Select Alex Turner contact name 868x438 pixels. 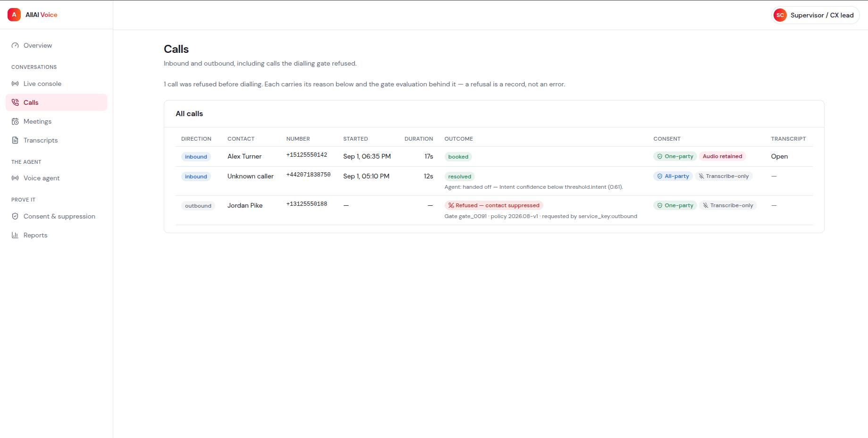tap(244, 156)
